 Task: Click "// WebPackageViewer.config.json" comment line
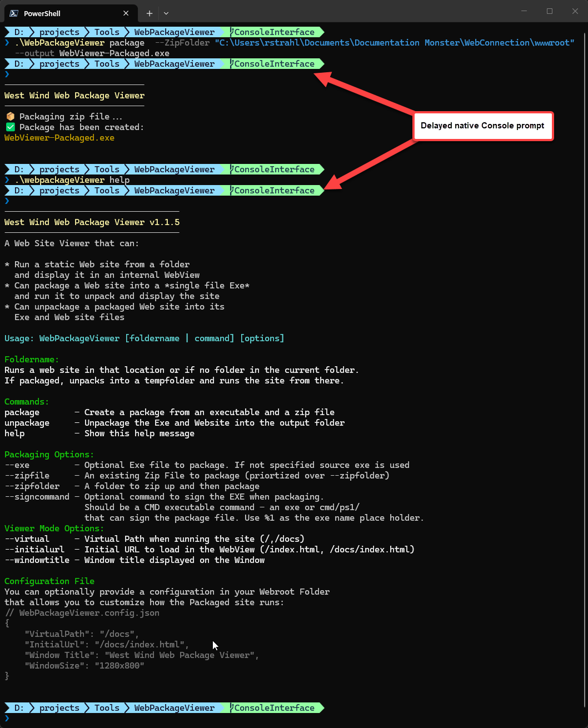point(82,613)
